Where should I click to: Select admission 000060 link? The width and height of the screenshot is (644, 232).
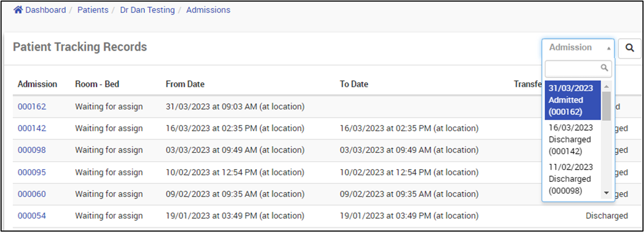[x=32, y=194]
